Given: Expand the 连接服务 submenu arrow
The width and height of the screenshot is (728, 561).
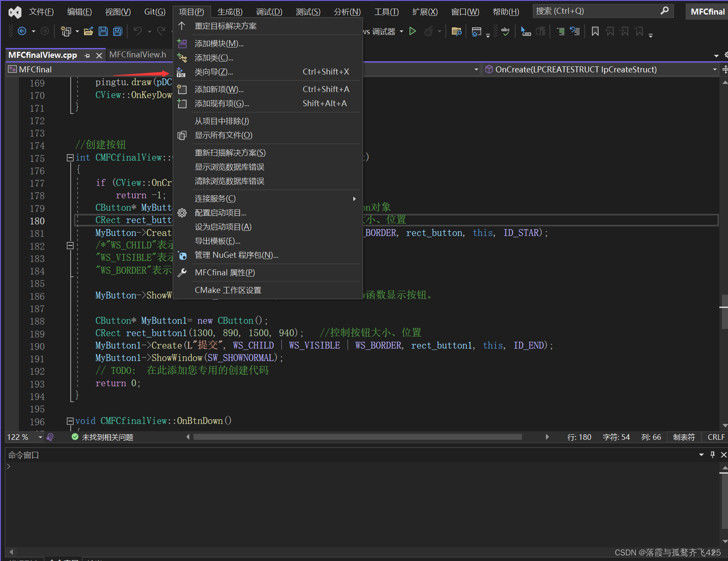Looking at the screenshot, I should [x=354, y=199].
